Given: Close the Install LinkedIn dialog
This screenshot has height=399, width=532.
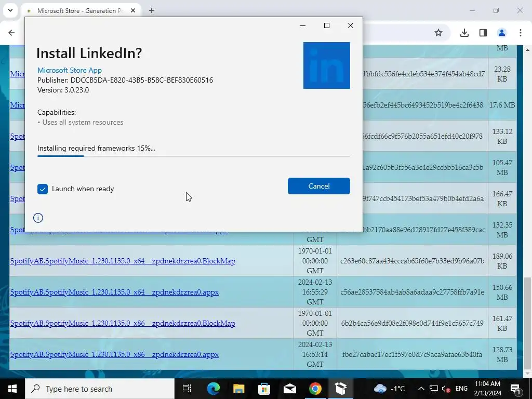Looking at the screenshot, I should click(351, 25).
